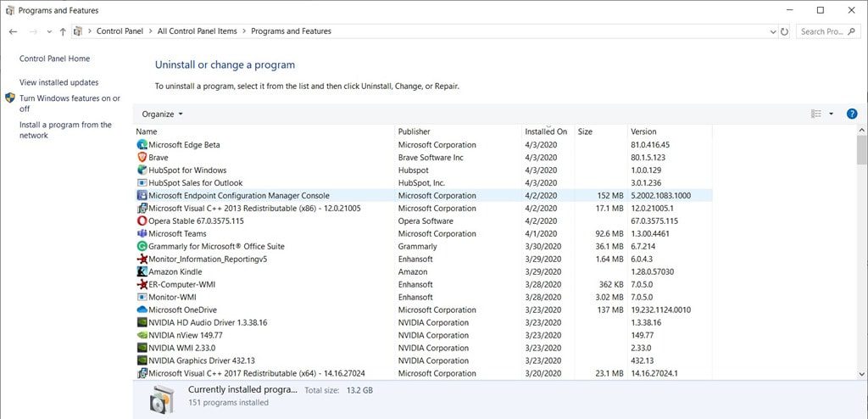Open Control Panel Home link
The height and width of the screenshot is (419, 868).
(54, 59)
